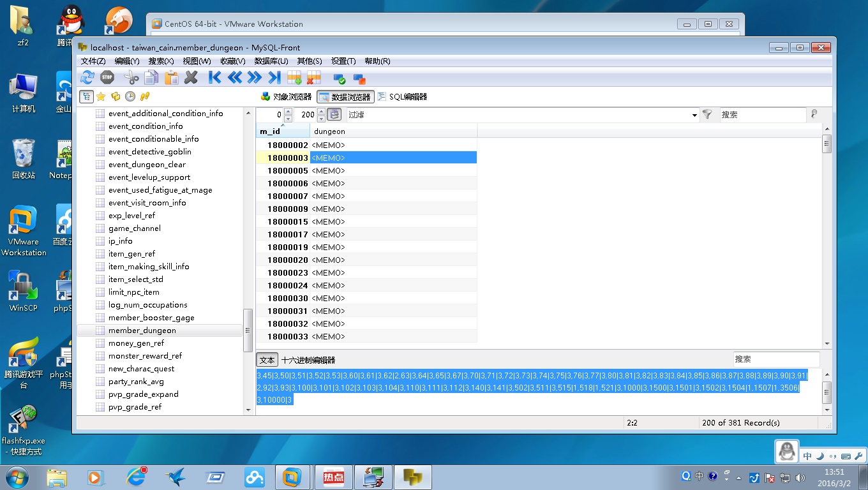Open the 过滤 filter dropdown arrow

(695, 115)
